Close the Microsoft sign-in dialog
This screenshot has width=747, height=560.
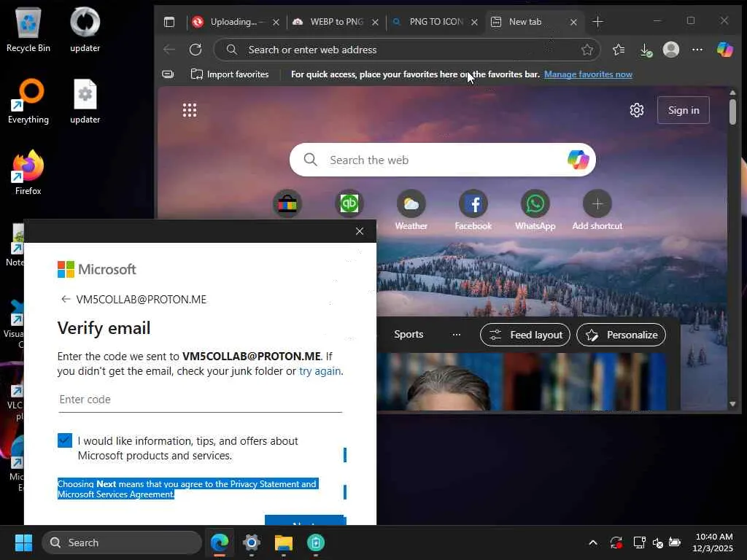pyautogui.click(x=360, y=231)
